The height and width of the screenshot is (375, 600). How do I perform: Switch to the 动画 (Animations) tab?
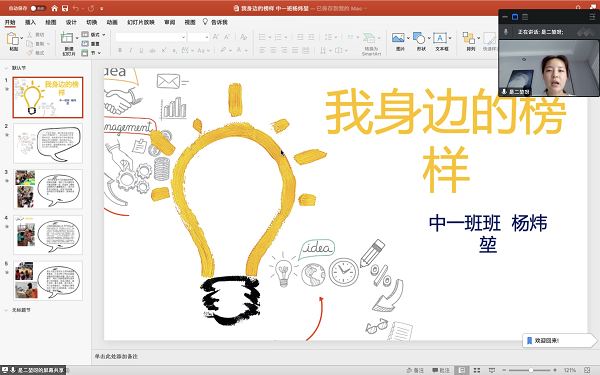(x=112, y=22)
